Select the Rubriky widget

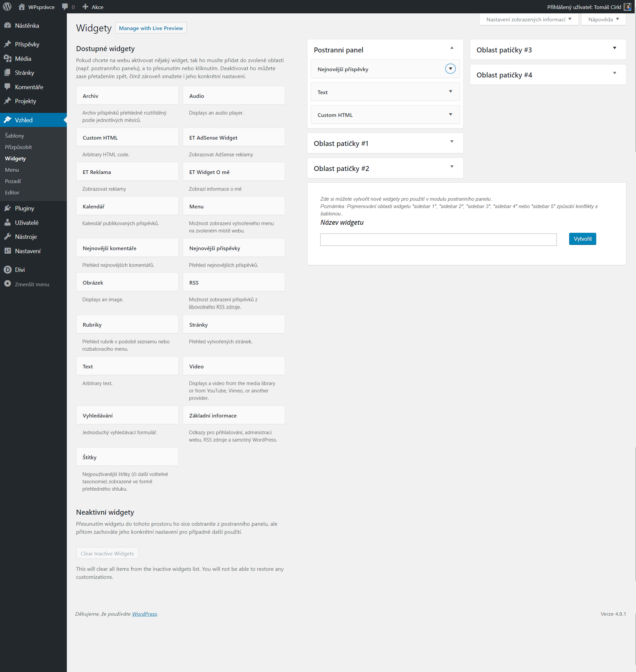coord(127,324)
